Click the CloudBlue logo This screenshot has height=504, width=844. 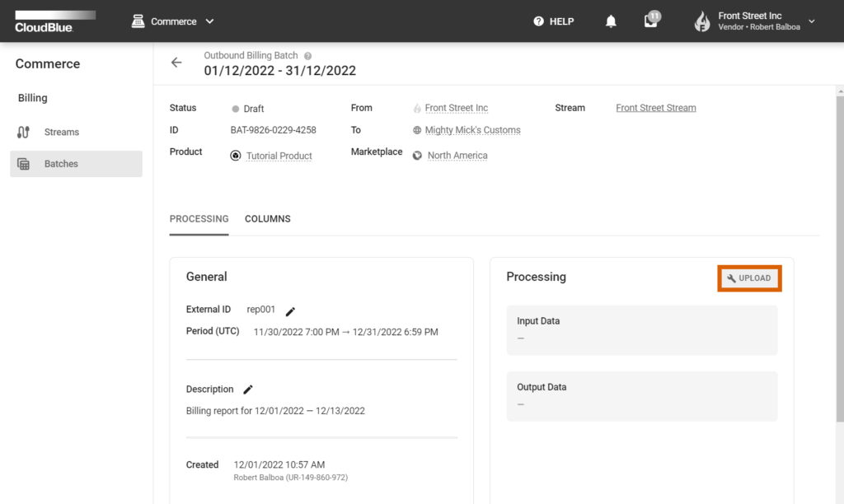(x=55, y=21)
